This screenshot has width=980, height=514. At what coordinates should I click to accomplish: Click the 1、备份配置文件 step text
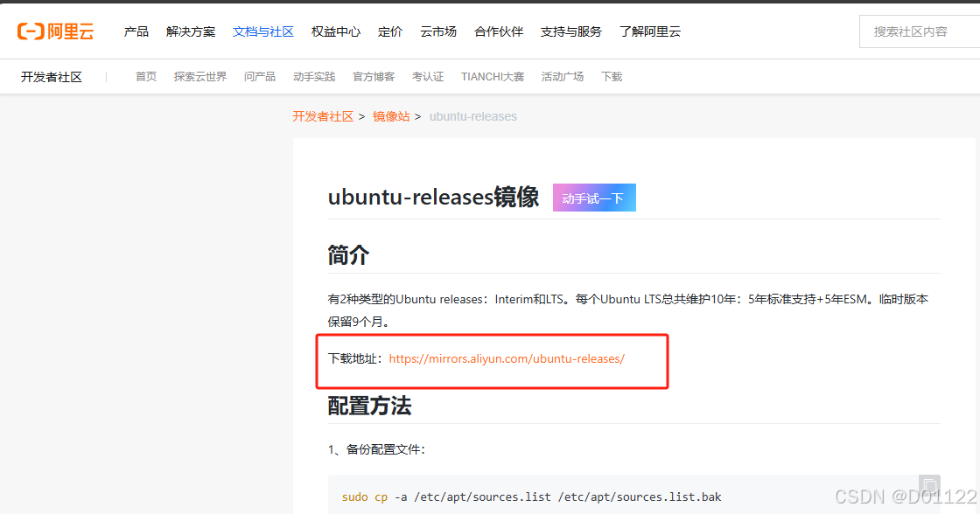376,449
